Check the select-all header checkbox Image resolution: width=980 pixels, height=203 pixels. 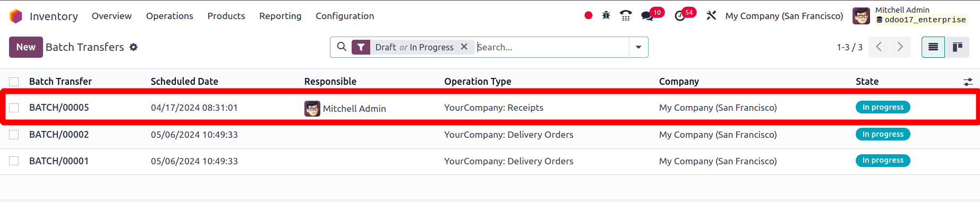coord(14,82)
